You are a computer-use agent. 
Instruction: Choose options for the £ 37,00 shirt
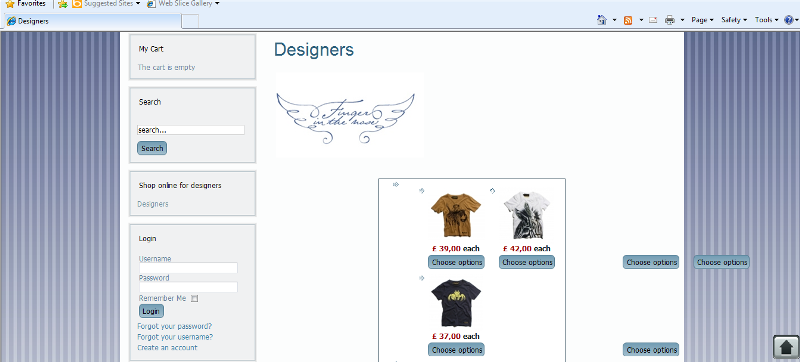coord(456,350)
